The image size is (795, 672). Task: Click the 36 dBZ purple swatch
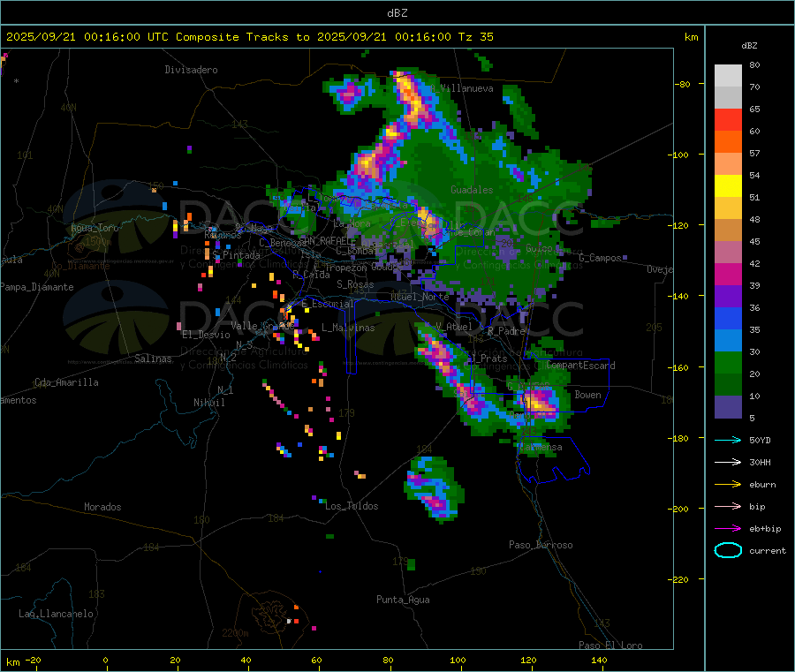(728, 296)
